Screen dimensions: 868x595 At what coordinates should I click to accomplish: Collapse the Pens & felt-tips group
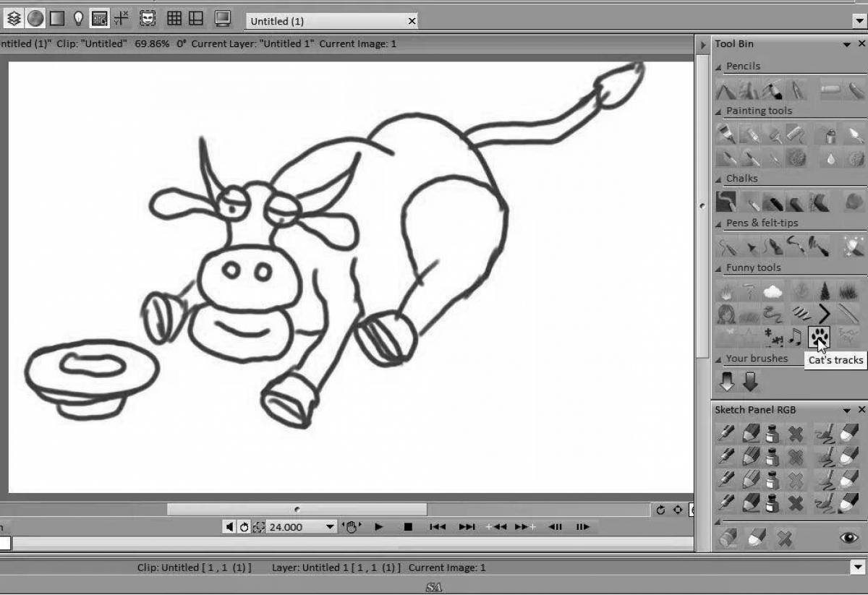719,223
